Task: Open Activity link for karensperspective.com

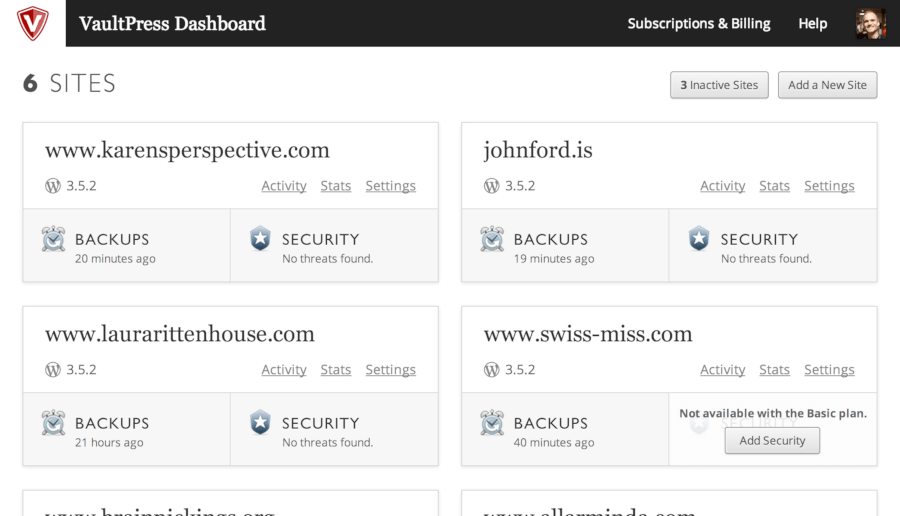Action: pyautogui.click(x=284, y=186)
